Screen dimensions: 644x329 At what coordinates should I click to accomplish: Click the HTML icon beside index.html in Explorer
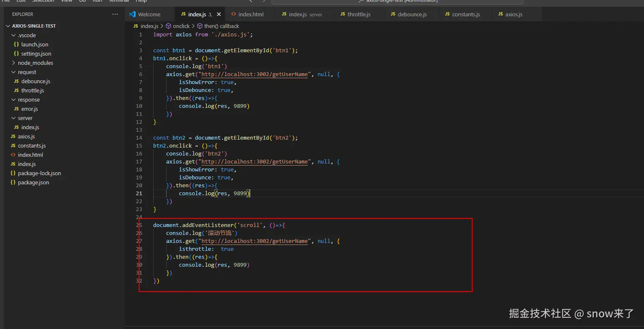pos(13,155)
